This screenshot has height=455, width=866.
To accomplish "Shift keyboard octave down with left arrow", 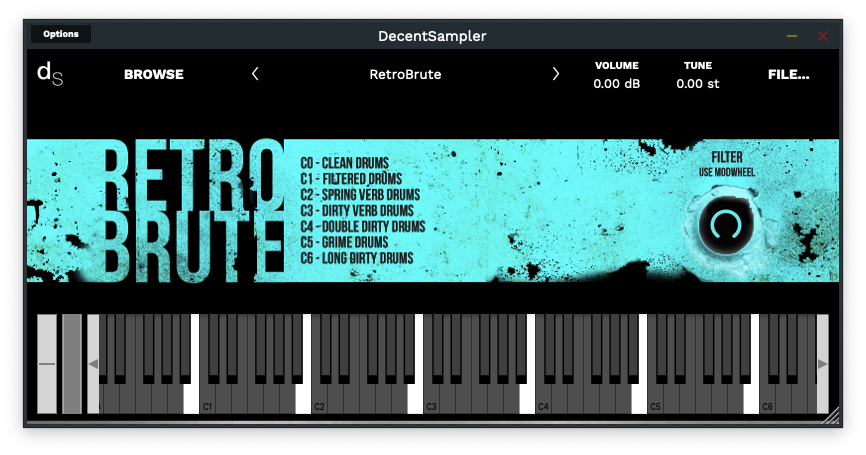I will [x=93, y=363].
